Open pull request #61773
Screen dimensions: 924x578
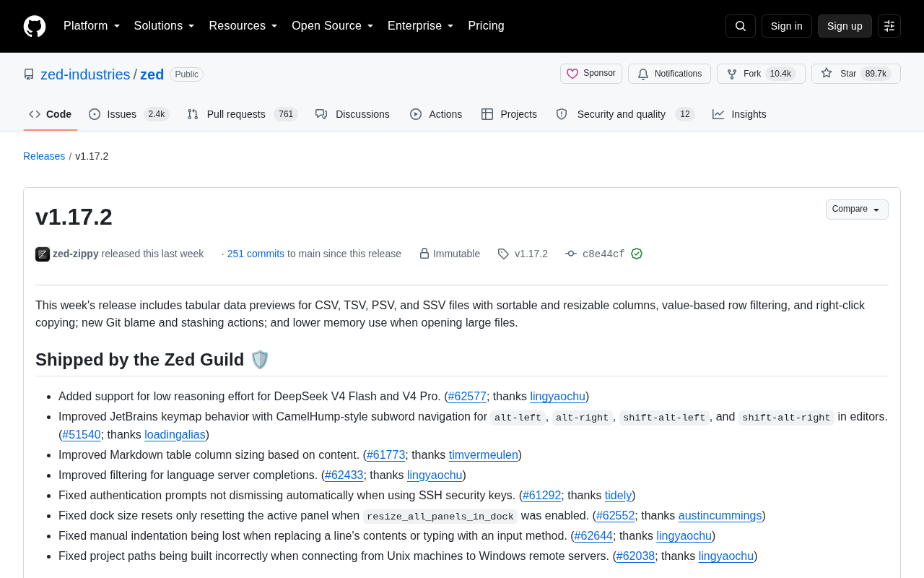(x=385, y=454)
